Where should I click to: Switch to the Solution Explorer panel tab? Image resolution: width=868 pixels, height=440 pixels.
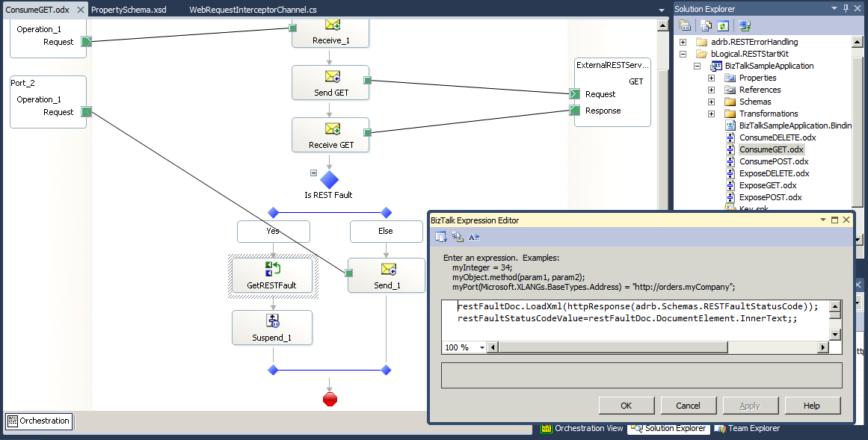[668, 428]
